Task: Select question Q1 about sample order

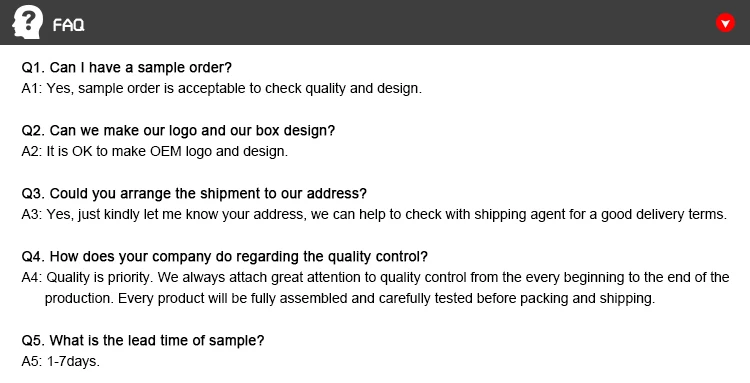Action: (127, 67)
